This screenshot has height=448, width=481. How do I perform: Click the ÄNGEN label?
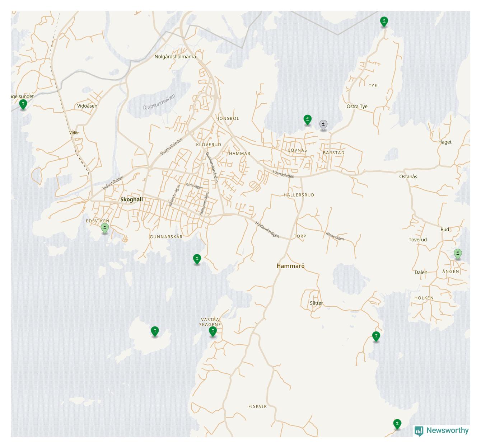(450, 271)
